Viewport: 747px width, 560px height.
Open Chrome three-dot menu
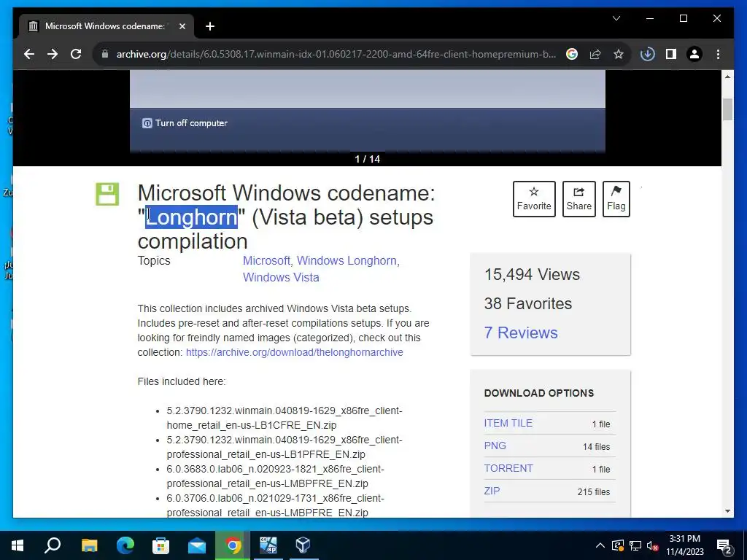(x=718, y=54)
